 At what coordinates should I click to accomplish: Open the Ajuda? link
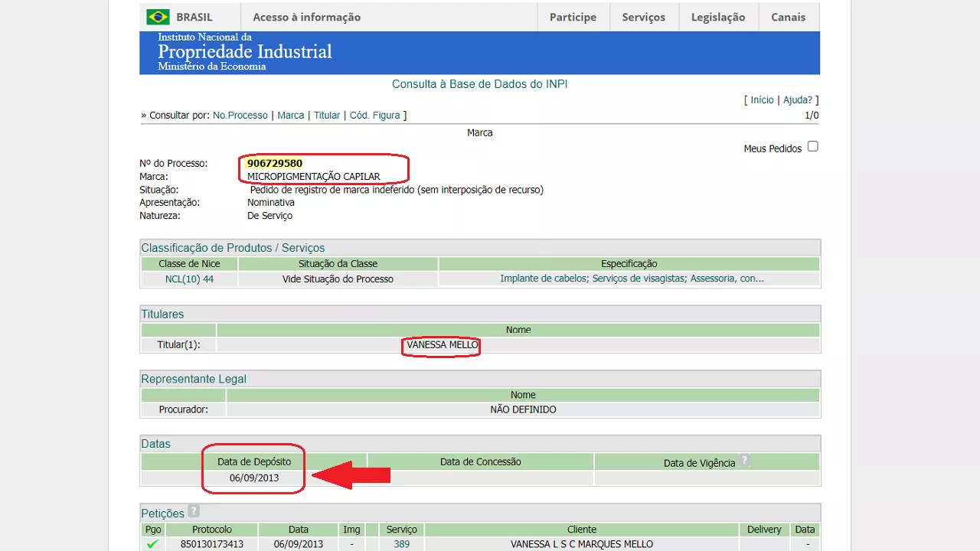click(797, 99)
